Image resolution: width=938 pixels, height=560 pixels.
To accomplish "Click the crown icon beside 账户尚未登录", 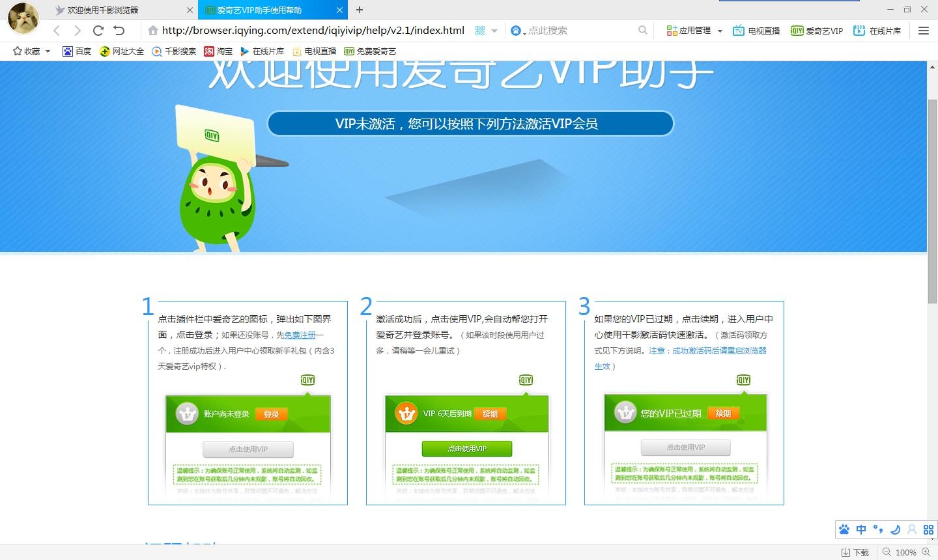I will [x=188, y=413].
